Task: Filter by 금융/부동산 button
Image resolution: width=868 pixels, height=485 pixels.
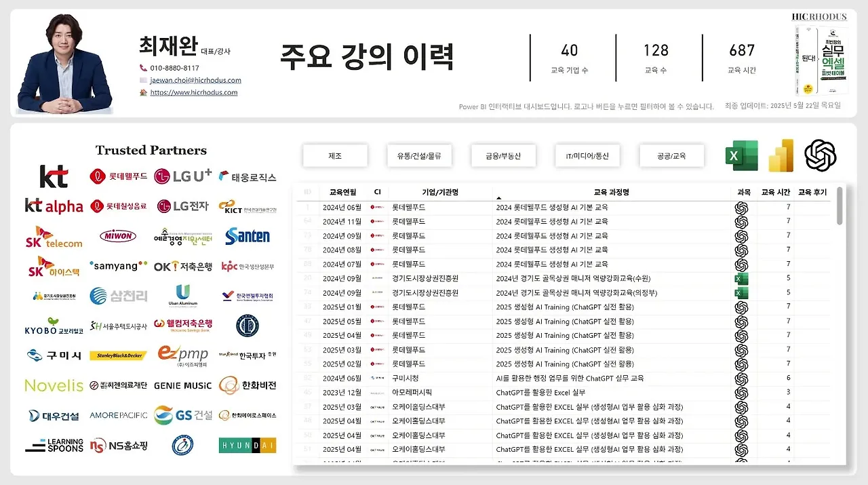Action: 503,156
